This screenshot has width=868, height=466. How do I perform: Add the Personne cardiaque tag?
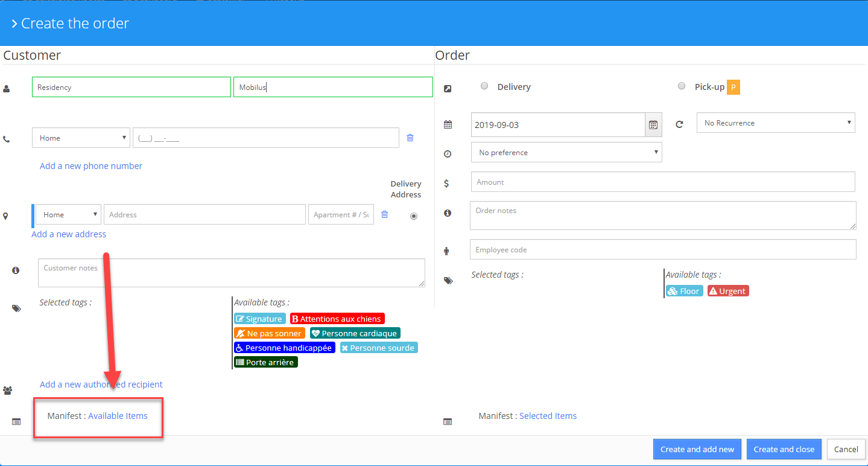click(x=355, y=333)
